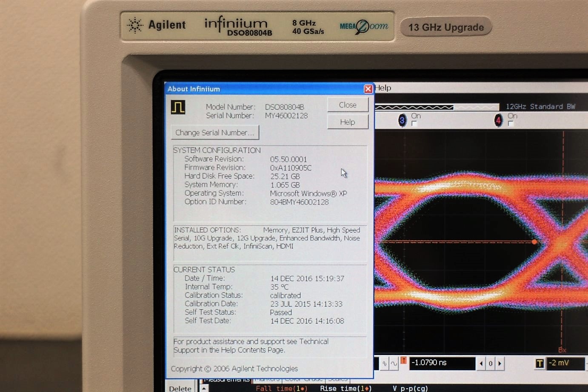588x392 pixels.
Task: Click the Microsoft Windows XP operating system text
Action: coord(308,193)
